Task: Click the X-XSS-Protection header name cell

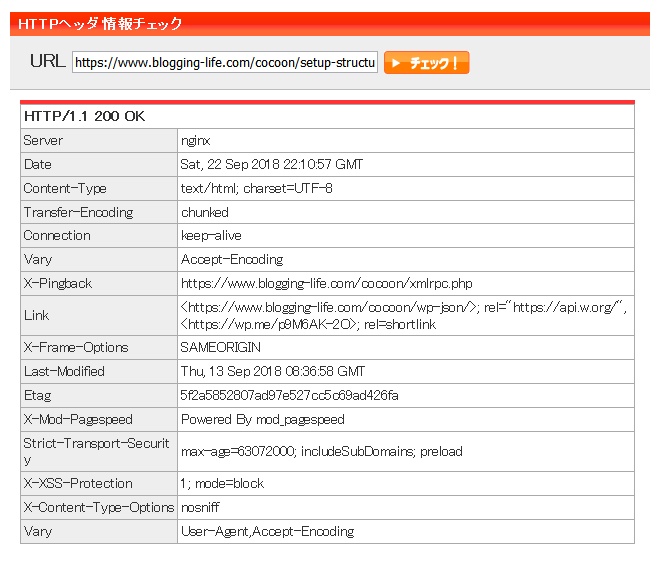Action: coord(99,484)
